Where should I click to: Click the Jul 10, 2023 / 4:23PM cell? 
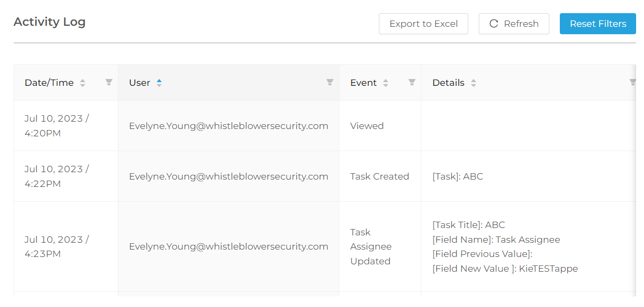[x=66, y=246]
